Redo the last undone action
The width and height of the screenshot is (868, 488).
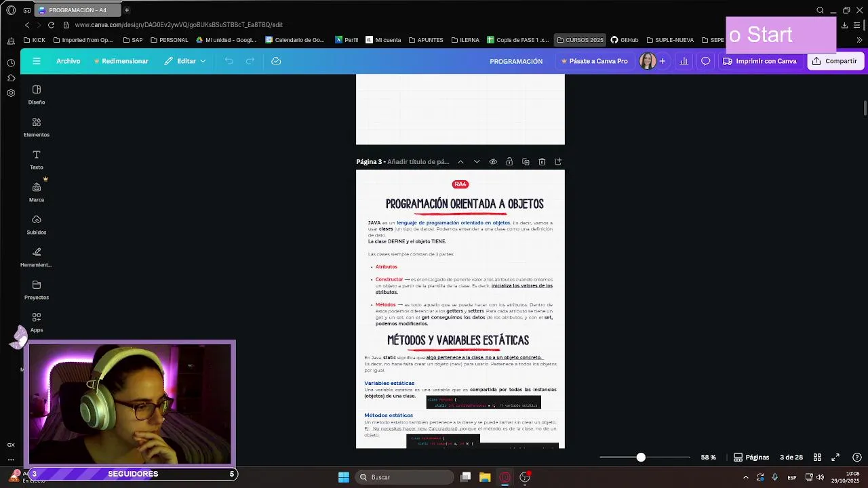pos(250,61)
